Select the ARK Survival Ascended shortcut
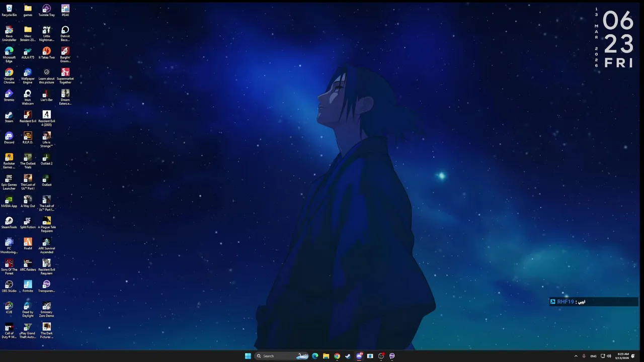644x362 pixels. click(x=46, y=245)
